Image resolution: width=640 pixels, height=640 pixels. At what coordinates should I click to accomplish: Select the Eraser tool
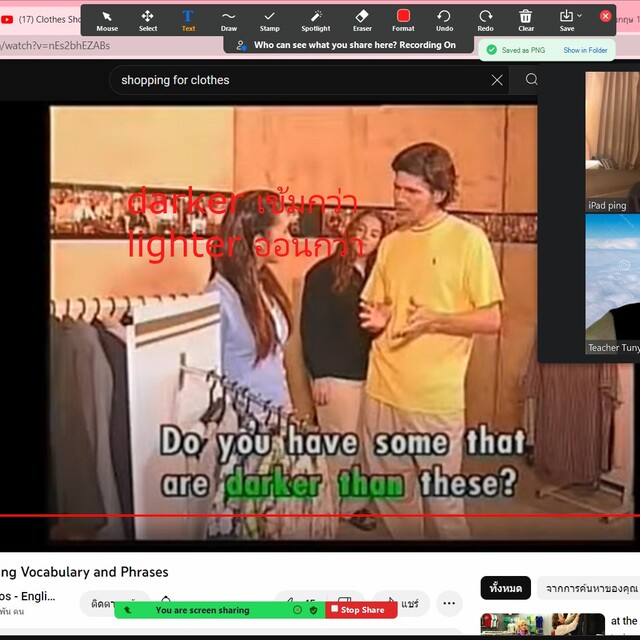362,21
